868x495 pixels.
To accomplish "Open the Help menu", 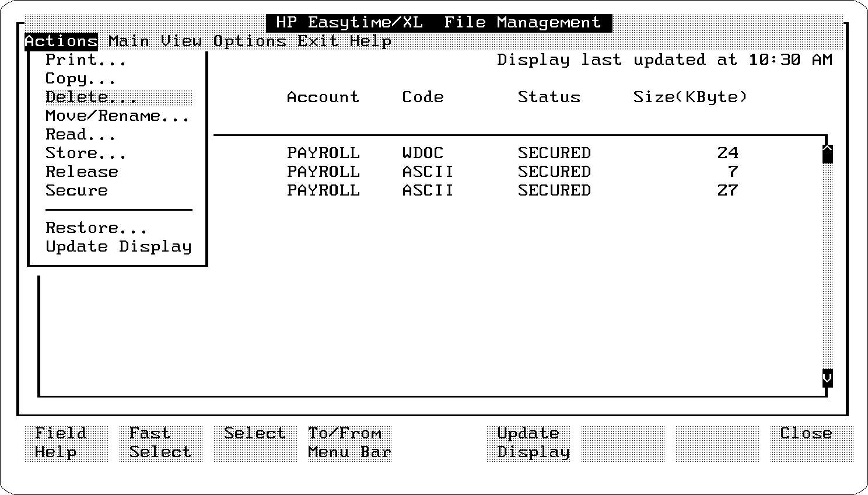I will pos(370,41).
